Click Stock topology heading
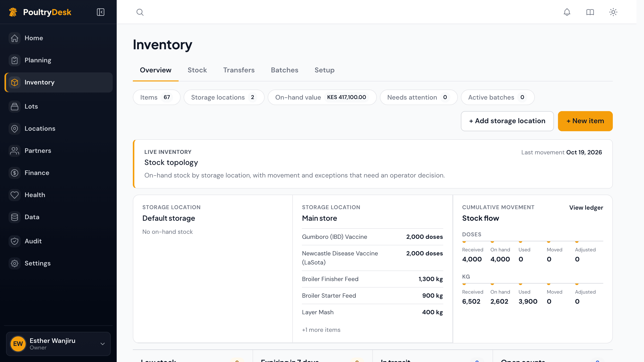The height and width of the screenshot is (362, 644). pyautogui.click(x=171, y=163)
